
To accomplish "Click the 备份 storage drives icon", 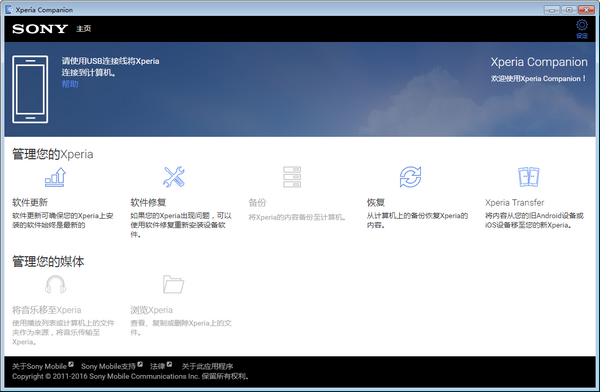I will [292, 177].
